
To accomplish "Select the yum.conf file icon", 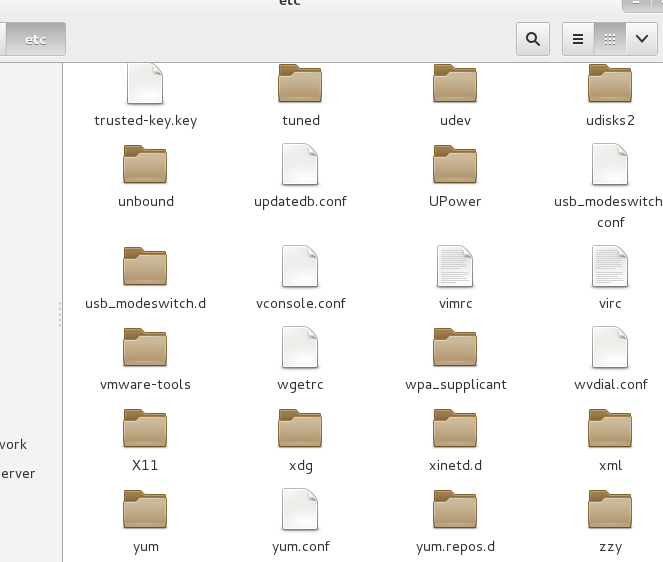I will [x=300, y=509].
